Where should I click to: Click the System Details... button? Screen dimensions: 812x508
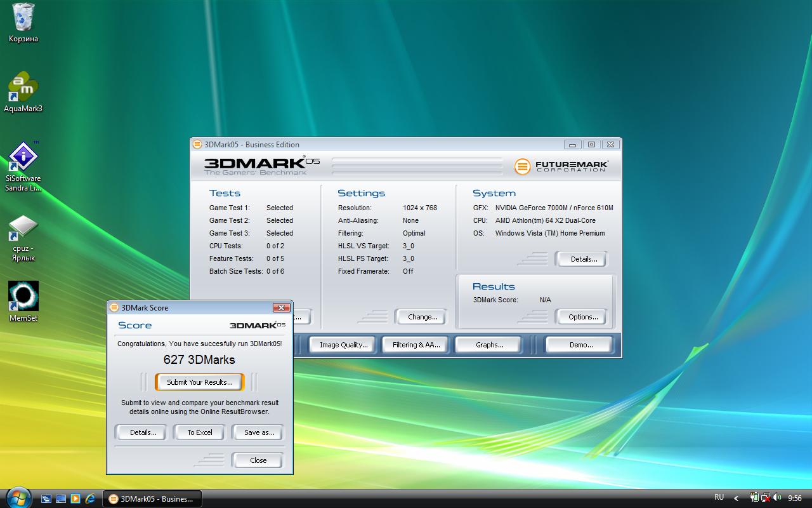click(581, 259)
